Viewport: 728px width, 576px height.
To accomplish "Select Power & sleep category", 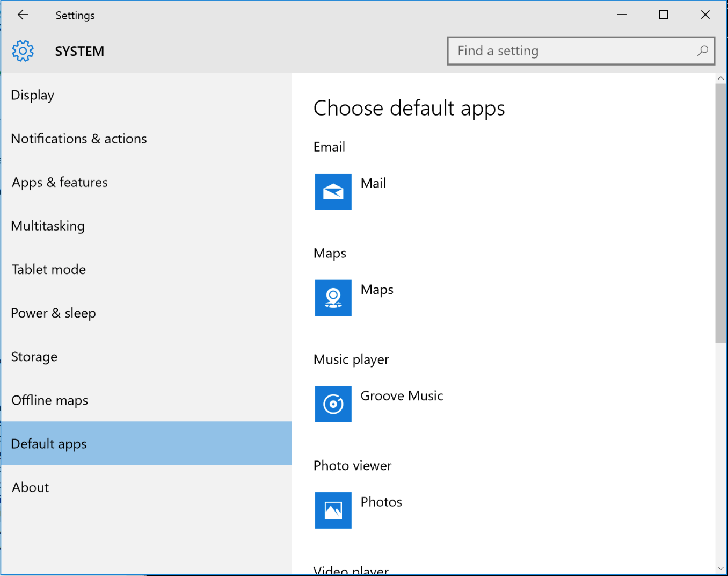I will [53, 313].
